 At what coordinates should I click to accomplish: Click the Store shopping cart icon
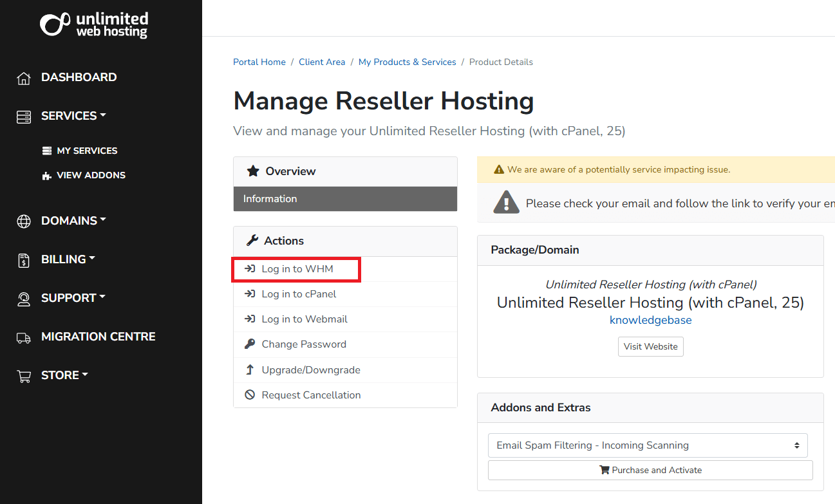pyautogui.click(x=24, y=377)
